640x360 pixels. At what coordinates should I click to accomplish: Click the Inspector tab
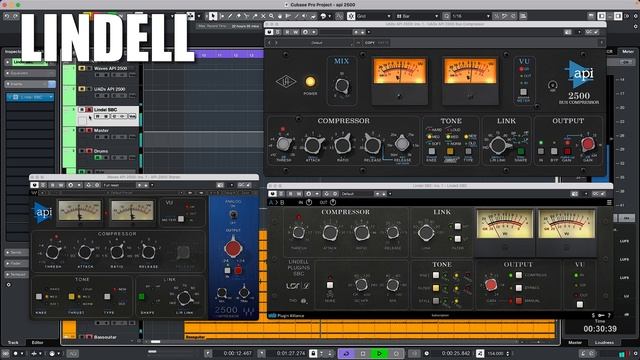[13, 51]
